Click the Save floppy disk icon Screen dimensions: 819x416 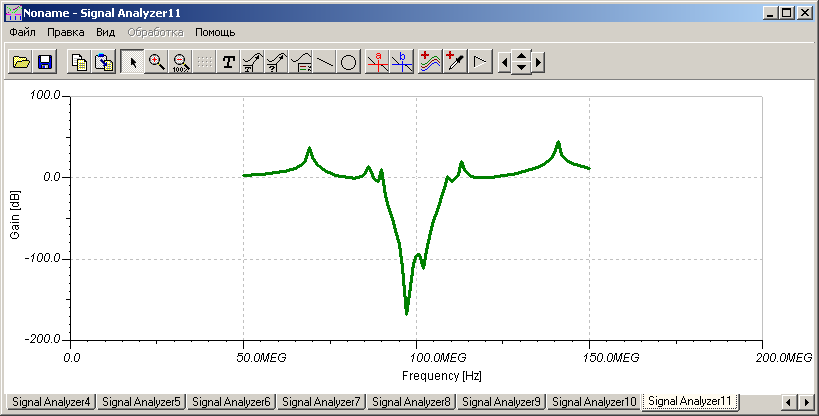(x=44, y=62)
